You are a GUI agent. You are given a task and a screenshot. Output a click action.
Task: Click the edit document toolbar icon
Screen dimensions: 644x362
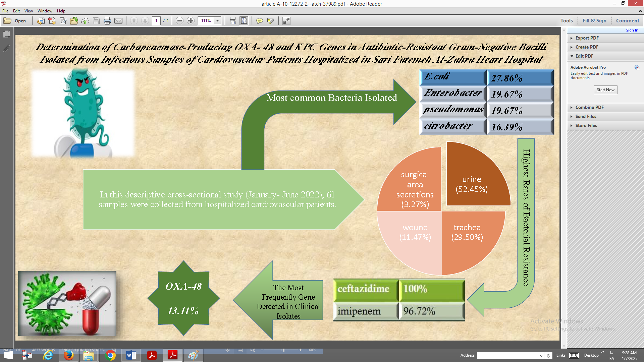click(x=63, y=21)
